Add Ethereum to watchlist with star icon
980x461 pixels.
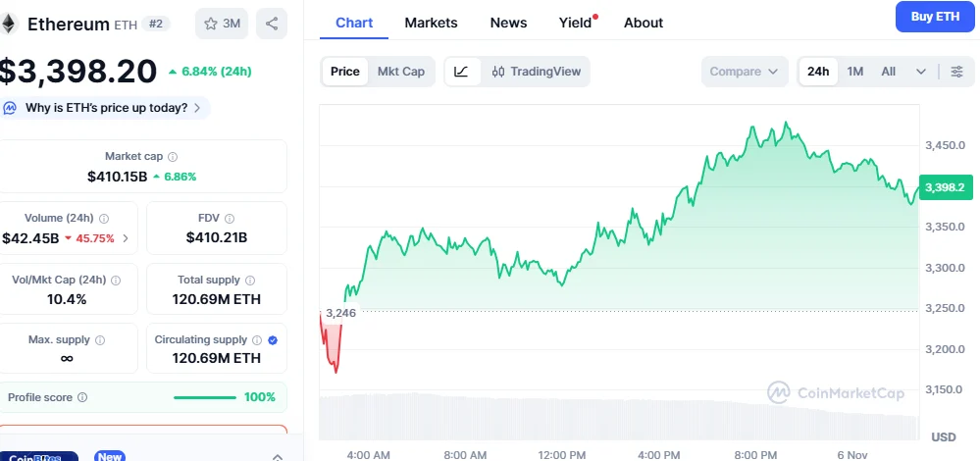221,24
